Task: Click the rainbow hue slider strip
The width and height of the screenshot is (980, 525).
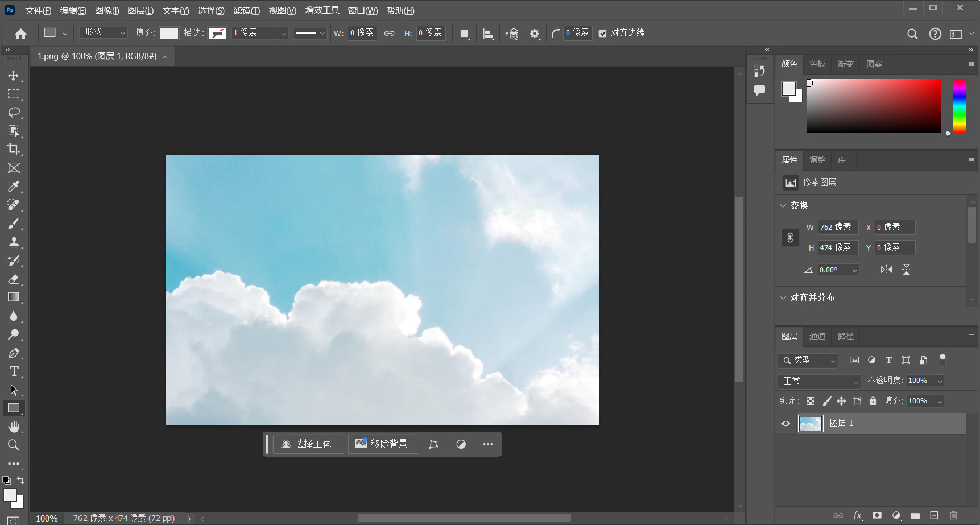Action: (959, 106)
